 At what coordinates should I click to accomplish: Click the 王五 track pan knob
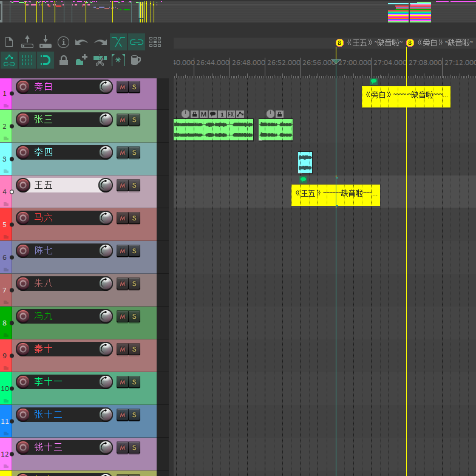tap(106, 185)
